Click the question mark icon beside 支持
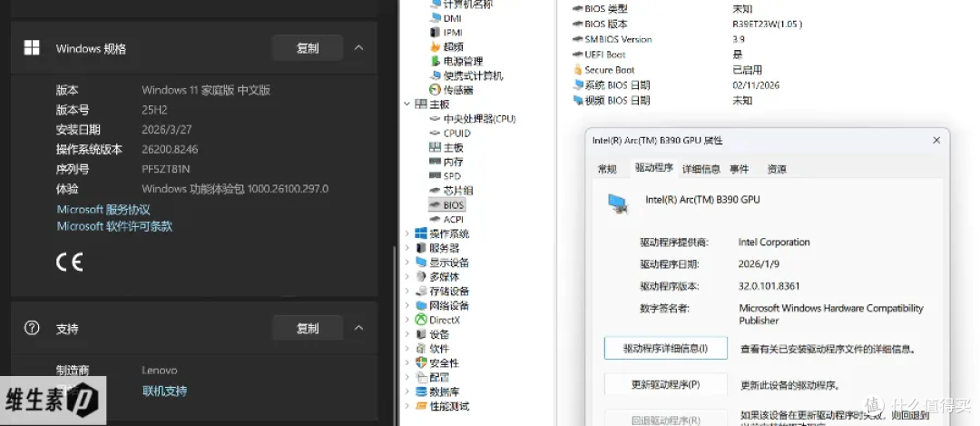This screenshot has height=426, width=980. (31, 328)
